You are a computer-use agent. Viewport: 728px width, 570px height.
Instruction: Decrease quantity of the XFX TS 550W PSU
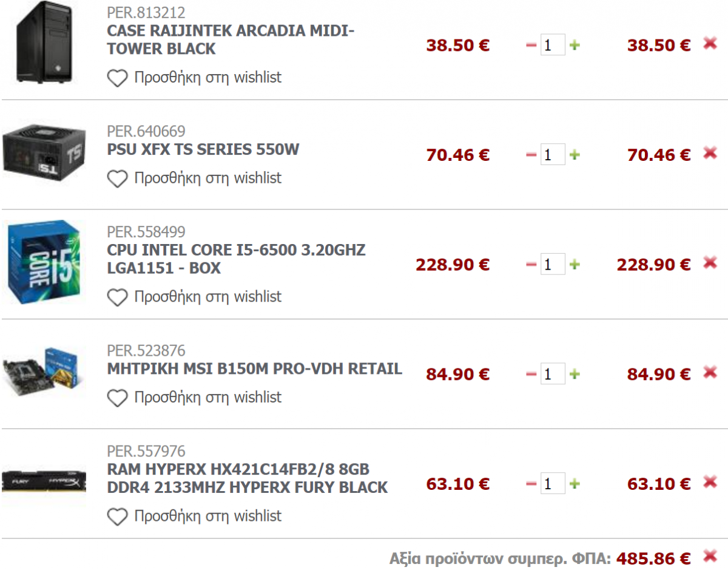pos(531,155)
